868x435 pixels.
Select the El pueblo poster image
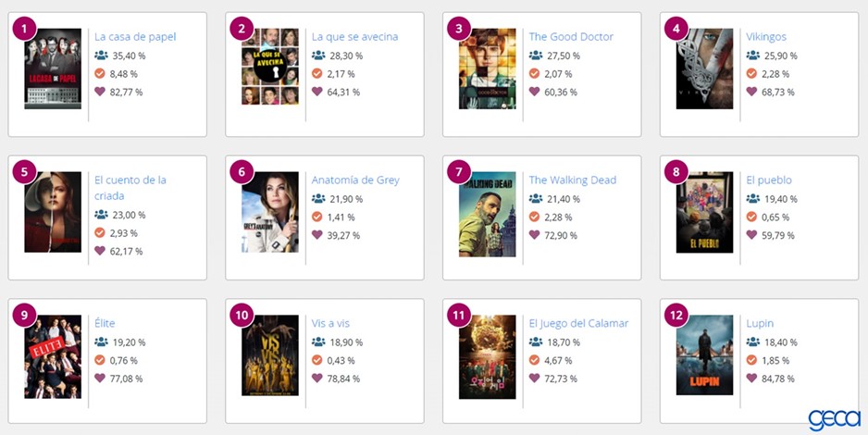coord(705,213)
